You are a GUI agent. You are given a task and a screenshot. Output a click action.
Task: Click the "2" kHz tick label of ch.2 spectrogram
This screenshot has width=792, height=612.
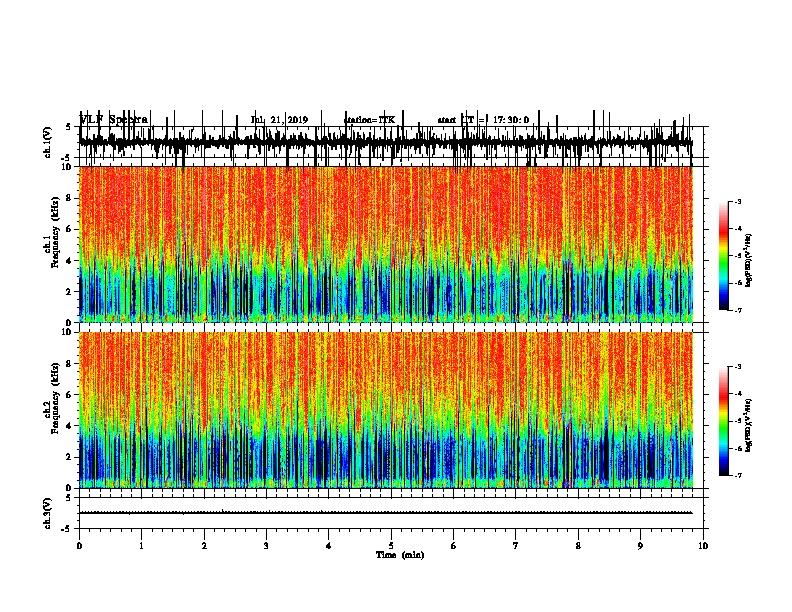tap(70, 457)
